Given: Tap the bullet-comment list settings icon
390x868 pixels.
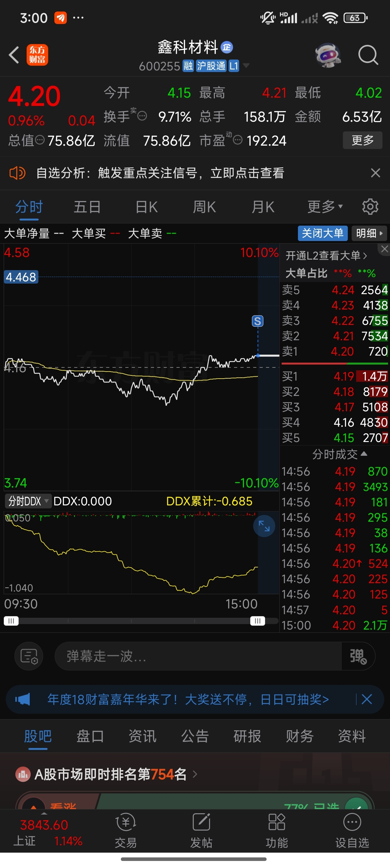Looking at the screenshot, I should coord(28,656).
